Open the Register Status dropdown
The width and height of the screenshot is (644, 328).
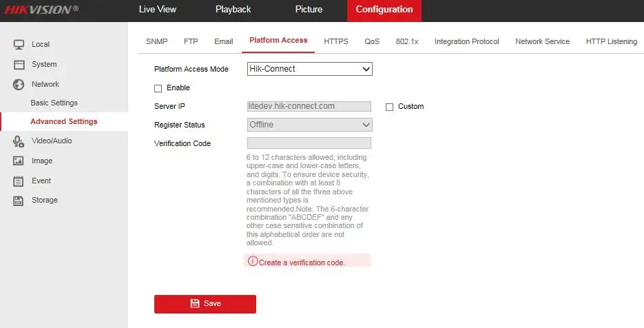[310, 125]
